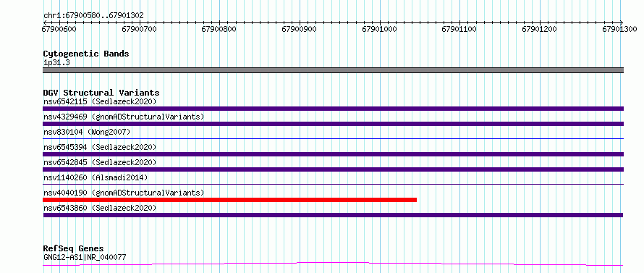Click the Cytogenetic Bands track title
The width and height of the screenshot is (644, 273).
(86, 54)
